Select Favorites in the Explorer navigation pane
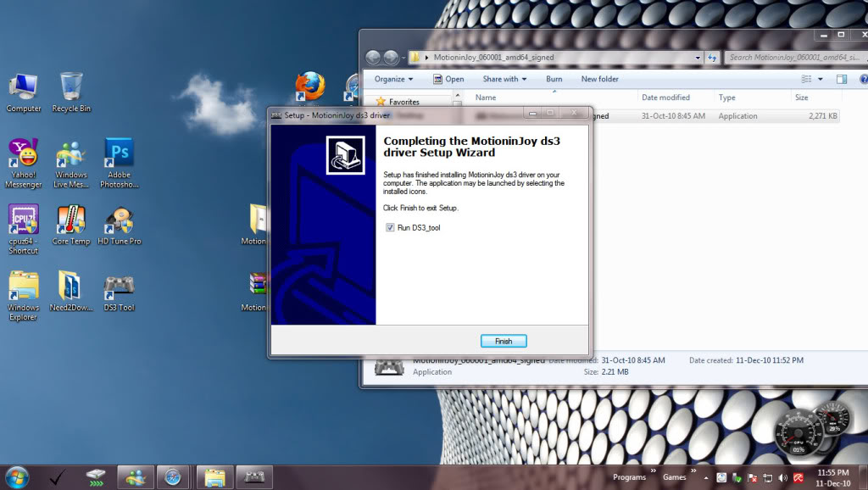 click(x=398, y=102)
